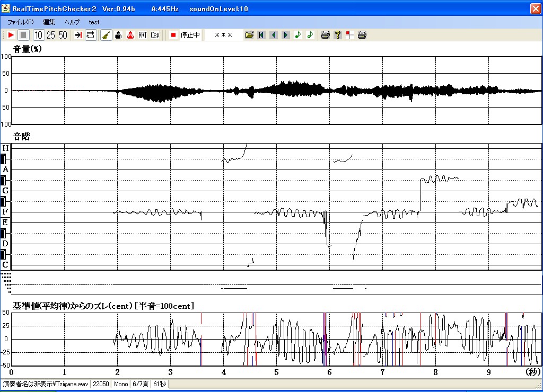This screenshot has width=543, height=392.
Task: Click the 基準値(平均律)からのズレ(cent) label
Action: tap(73, 306)
